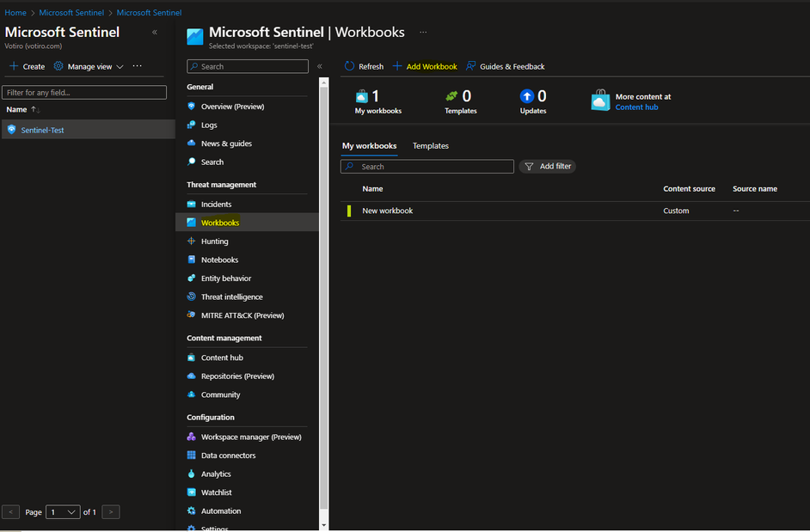Click the Name column header in workbooks table
The height and width of the screenshot is (532, 810).
click(372, 189)
